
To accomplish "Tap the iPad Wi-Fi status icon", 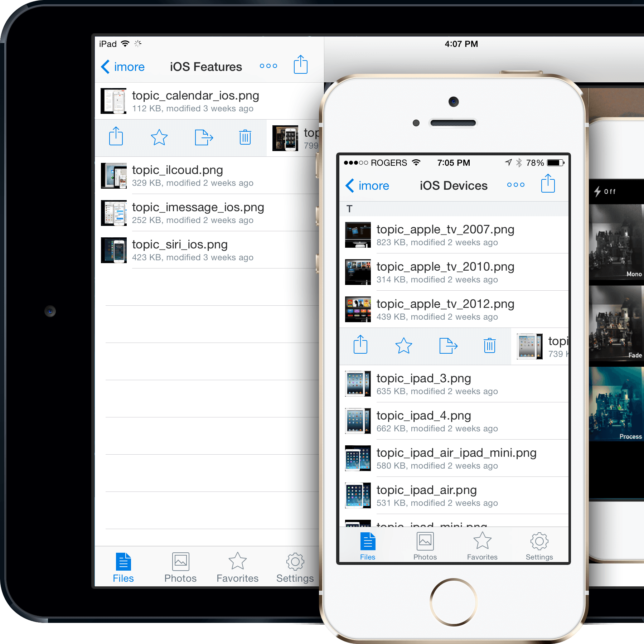I will point(125,44).
